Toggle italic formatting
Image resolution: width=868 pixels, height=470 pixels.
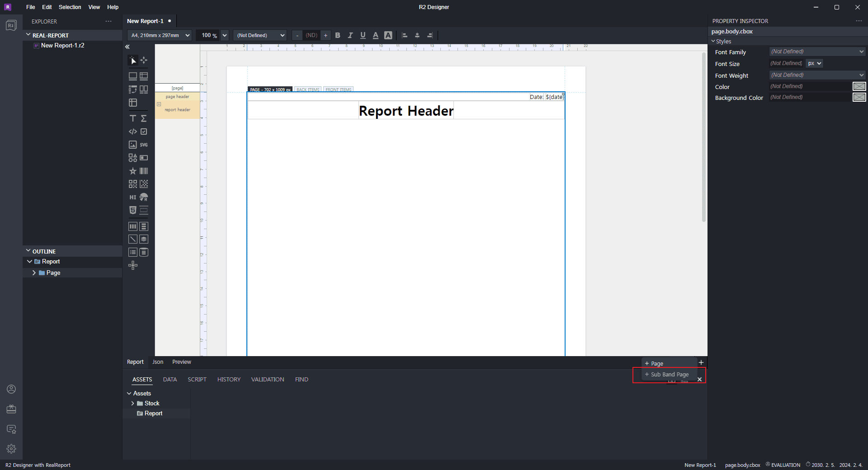[350, 35]
